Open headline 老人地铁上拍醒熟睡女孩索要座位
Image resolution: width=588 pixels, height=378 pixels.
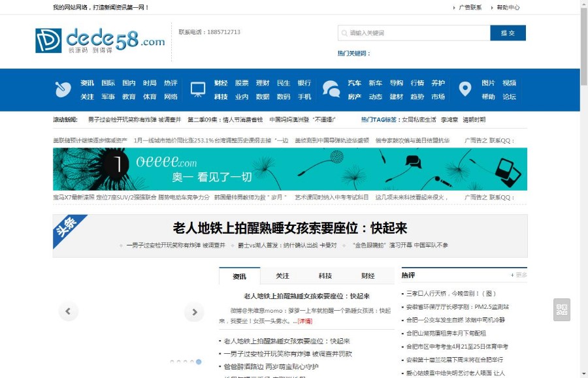290,228
